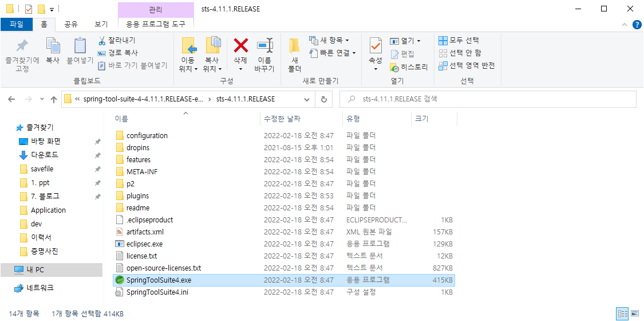Viewport: 644px width, 321px height.
Task: Open the File (파일) tab
Action: coord(17,24)
